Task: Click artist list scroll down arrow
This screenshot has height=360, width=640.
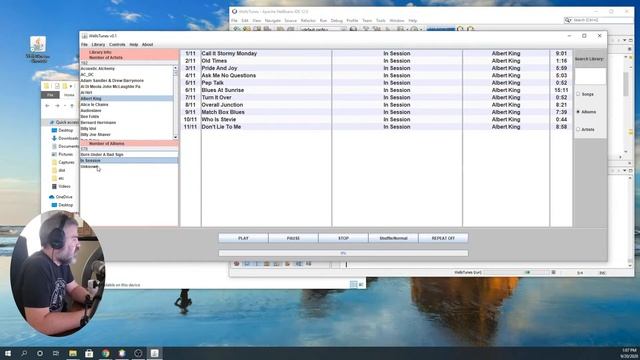Action: tap(176, 137)
